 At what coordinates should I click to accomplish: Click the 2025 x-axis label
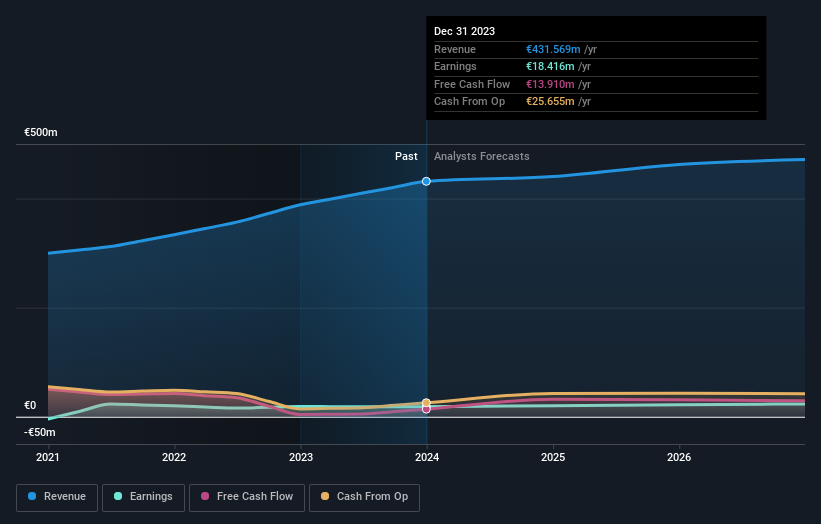[x=553, y=457]
